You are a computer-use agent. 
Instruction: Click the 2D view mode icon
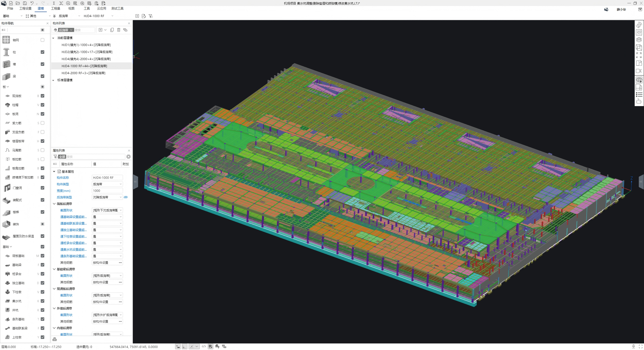click(x=639, y=32)
